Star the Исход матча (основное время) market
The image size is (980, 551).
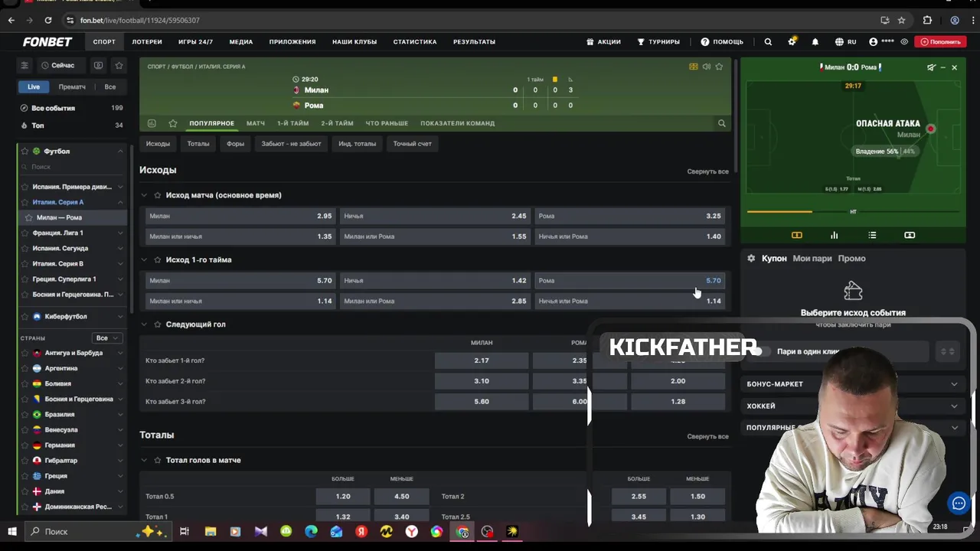158,195
